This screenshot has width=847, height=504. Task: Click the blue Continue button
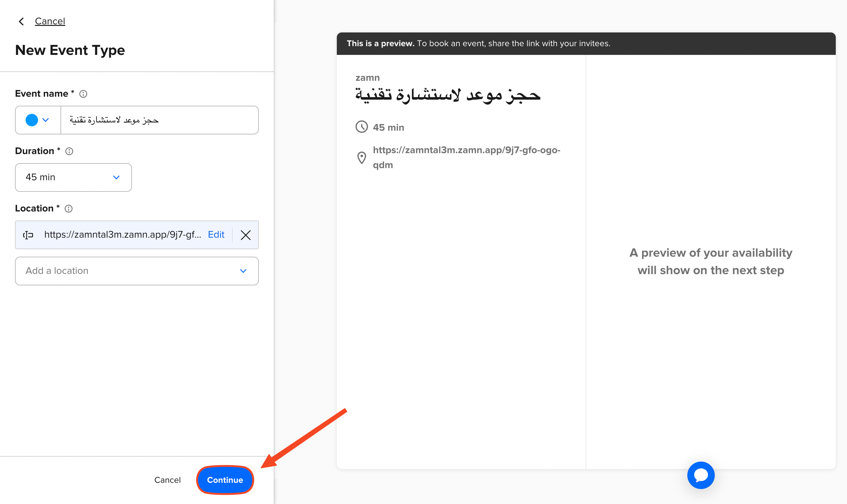[225, 480]
